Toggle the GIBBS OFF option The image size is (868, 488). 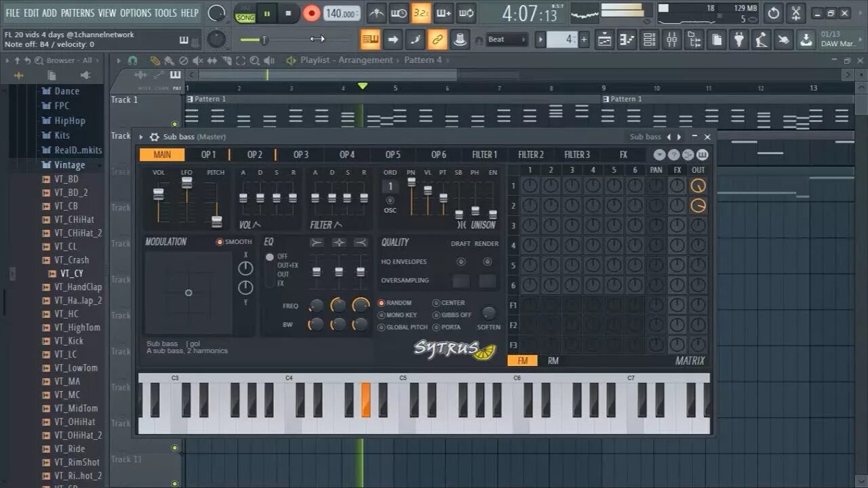[x=452, y=315]
